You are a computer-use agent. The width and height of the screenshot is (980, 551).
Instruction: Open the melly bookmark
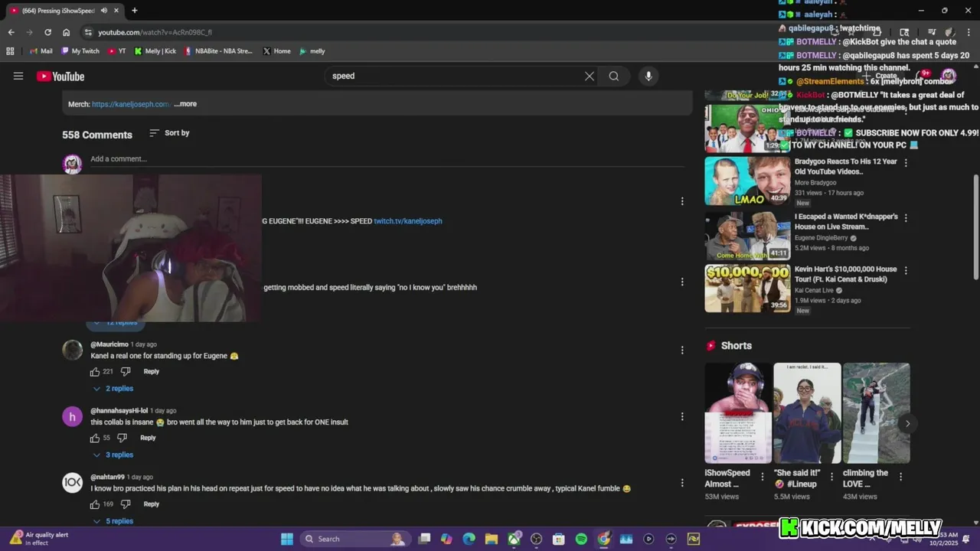point(312,51)
